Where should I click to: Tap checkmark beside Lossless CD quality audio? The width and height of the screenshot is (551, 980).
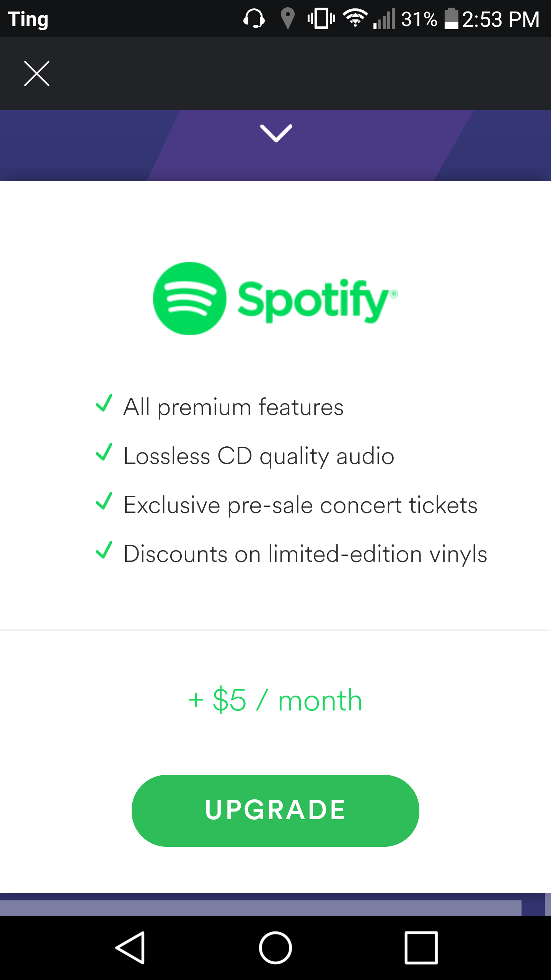[x=104, y=452]
